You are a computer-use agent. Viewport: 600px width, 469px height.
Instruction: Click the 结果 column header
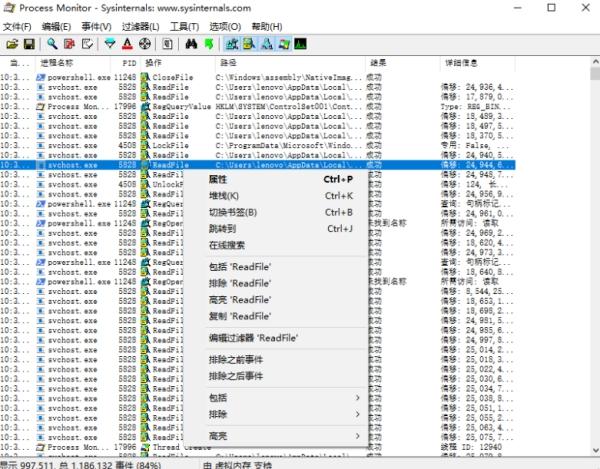point(401,63)
